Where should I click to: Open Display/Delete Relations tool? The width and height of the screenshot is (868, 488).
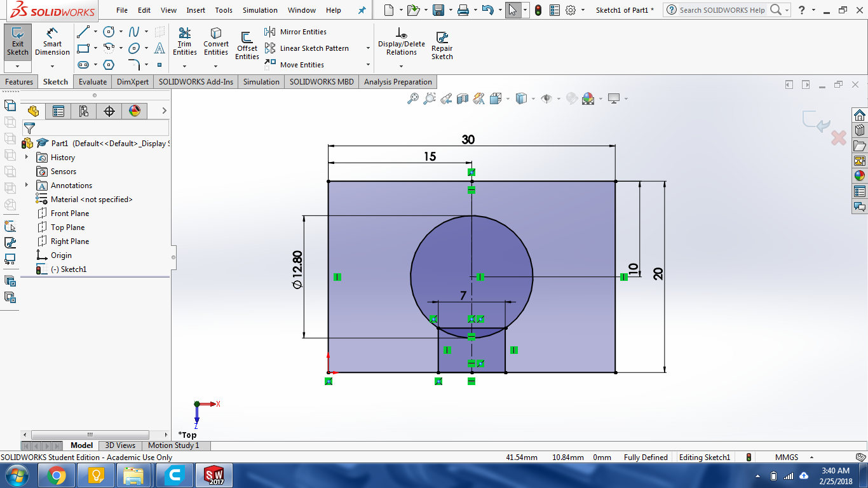pyautogui.click(x=401, y=41)
